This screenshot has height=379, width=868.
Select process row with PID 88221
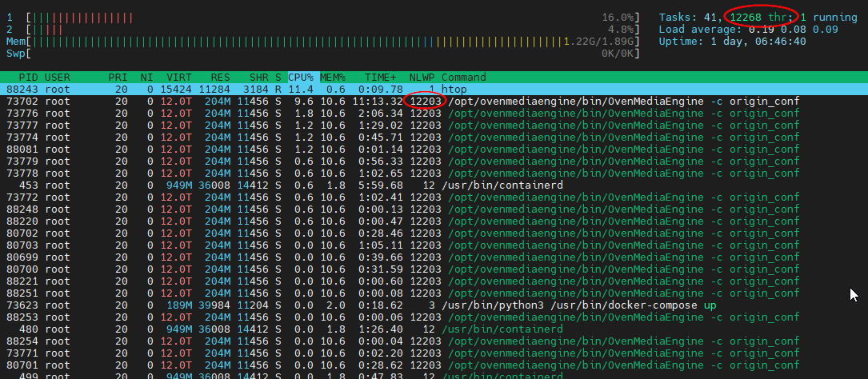click(434, 281)
